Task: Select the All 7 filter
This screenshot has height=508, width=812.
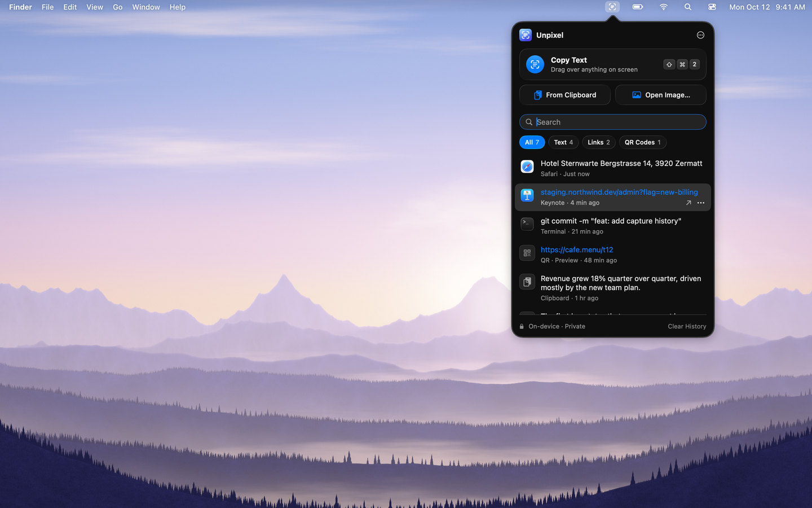Action: 532,142
